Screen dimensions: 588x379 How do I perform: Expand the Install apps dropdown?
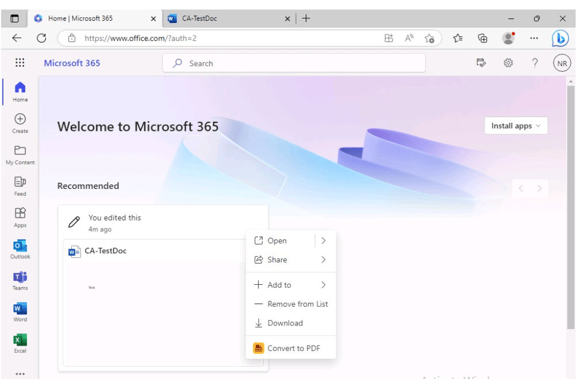click(x=516, y=126)
